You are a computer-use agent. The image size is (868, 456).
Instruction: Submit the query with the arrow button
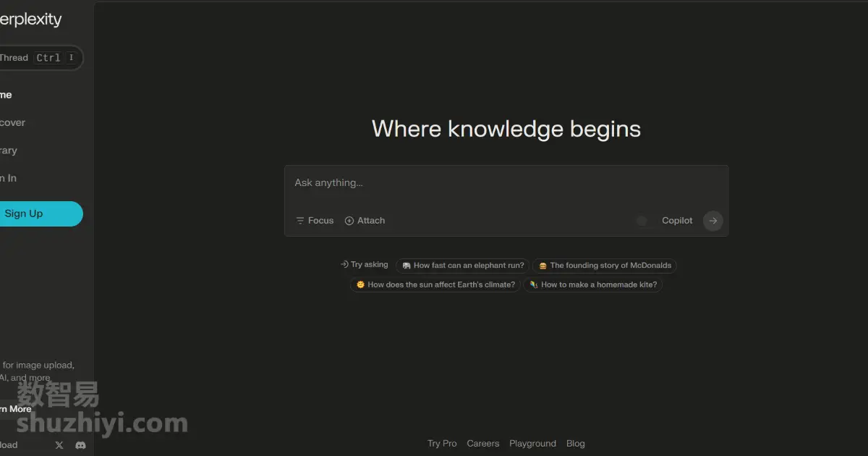(x=713, y=221)
